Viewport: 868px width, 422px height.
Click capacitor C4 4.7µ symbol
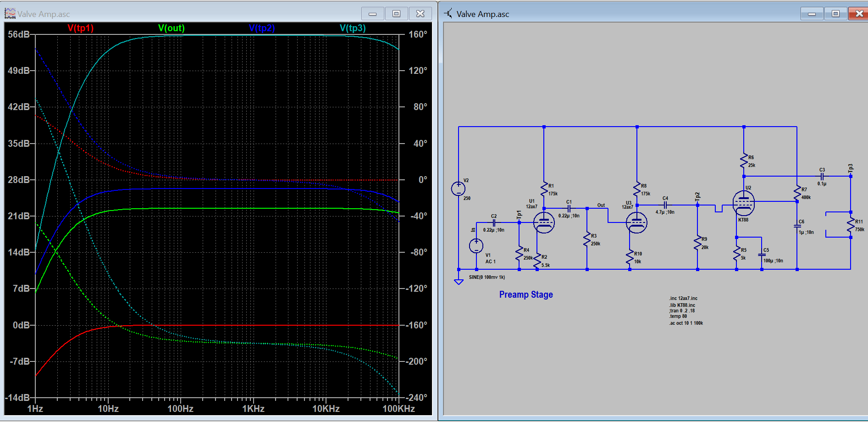pyautogui.click(x=665, y=205)
